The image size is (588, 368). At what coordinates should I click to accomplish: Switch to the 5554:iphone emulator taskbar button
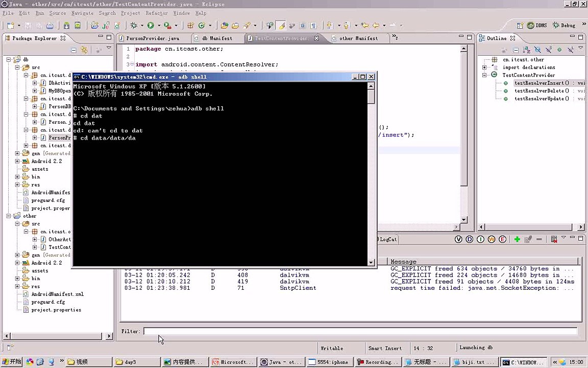click(330, 362)
